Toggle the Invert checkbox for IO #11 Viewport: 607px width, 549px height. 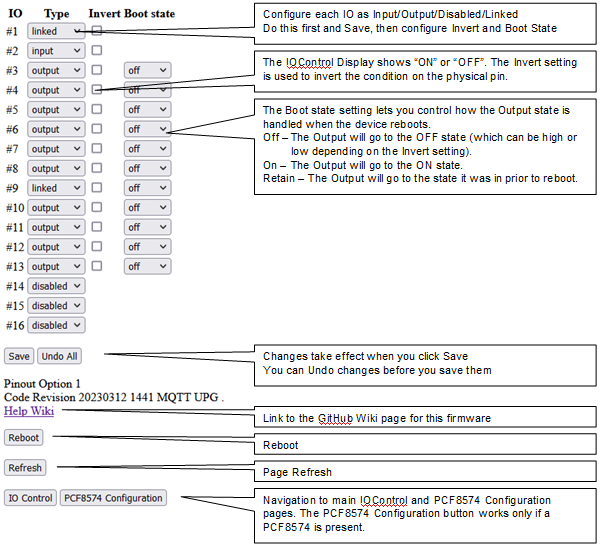pyautogui.click(x=97, y=226)
